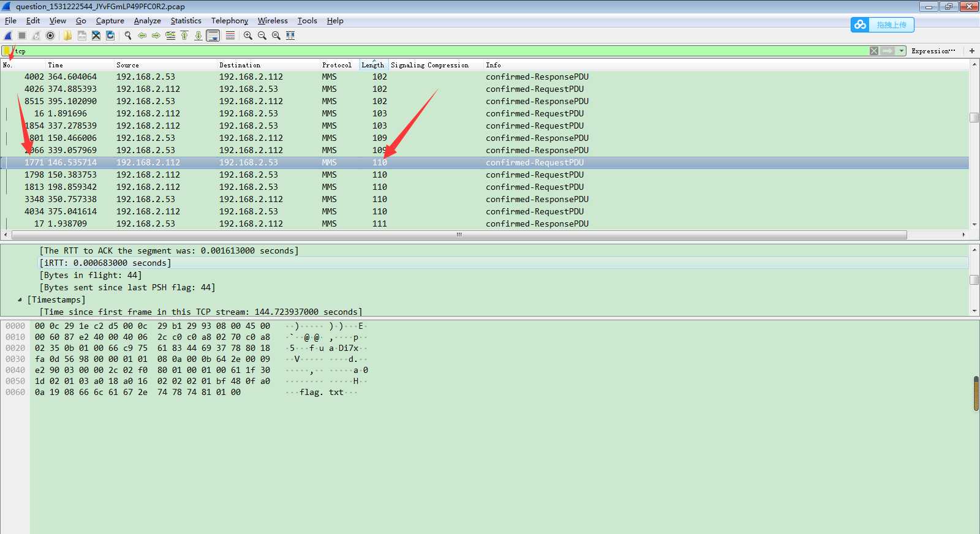The image size is (980, 534).
Task: Zoom out of packet text
Action: pyautogui.click(x=262, y=36)
